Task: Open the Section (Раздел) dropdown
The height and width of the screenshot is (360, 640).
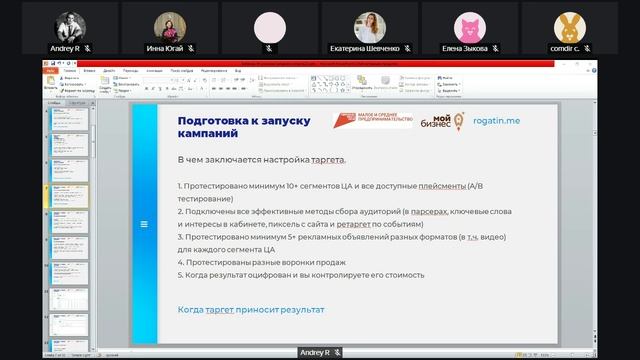Action: point(122,91)
